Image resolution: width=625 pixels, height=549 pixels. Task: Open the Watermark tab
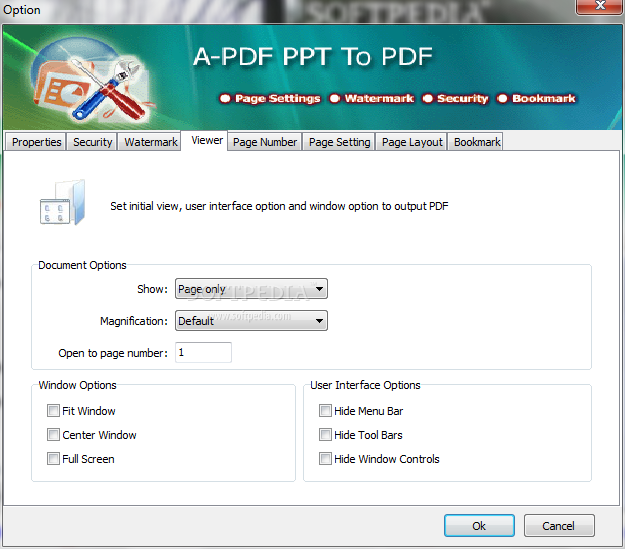[150, 142]
